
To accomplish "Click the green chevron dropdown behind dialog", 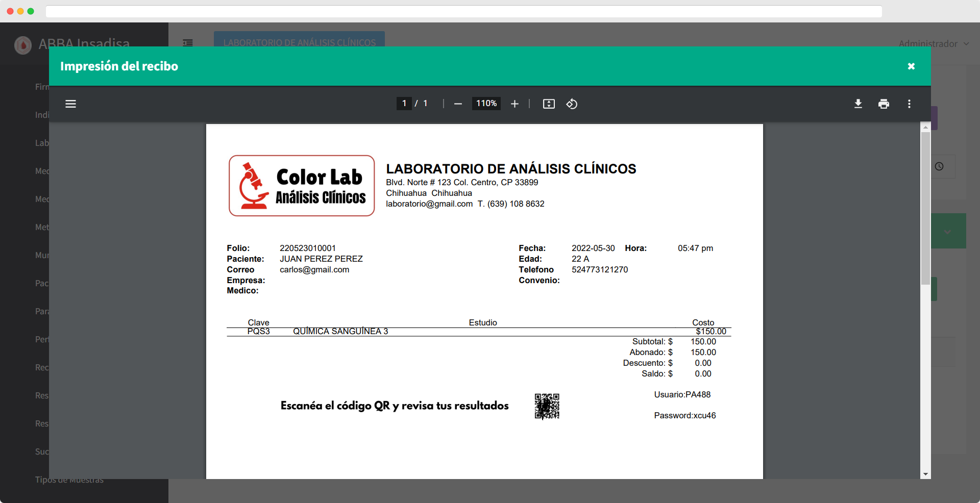I will (948, 232).
